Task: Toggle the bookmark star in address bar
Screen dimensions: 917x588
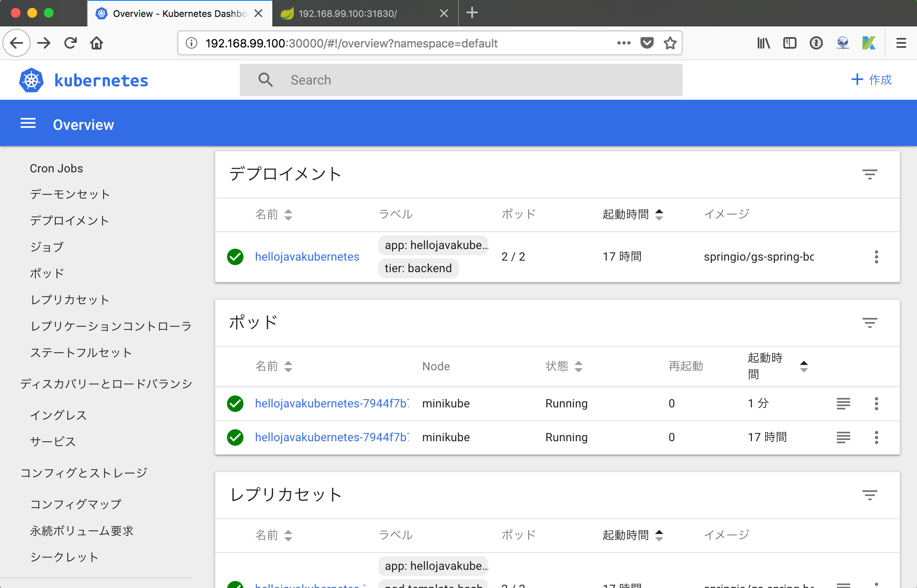Action: pos(670,43)
